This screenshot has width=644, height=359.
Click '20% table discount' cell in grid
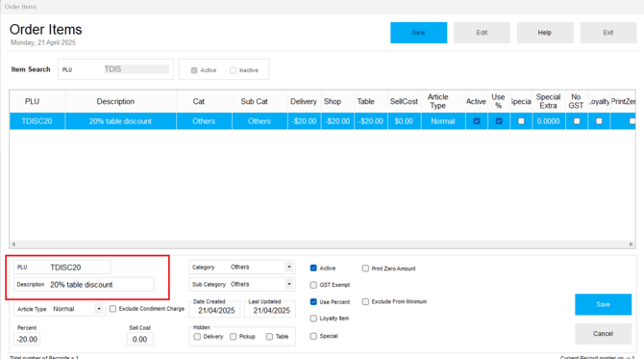(x=120, y=121)
